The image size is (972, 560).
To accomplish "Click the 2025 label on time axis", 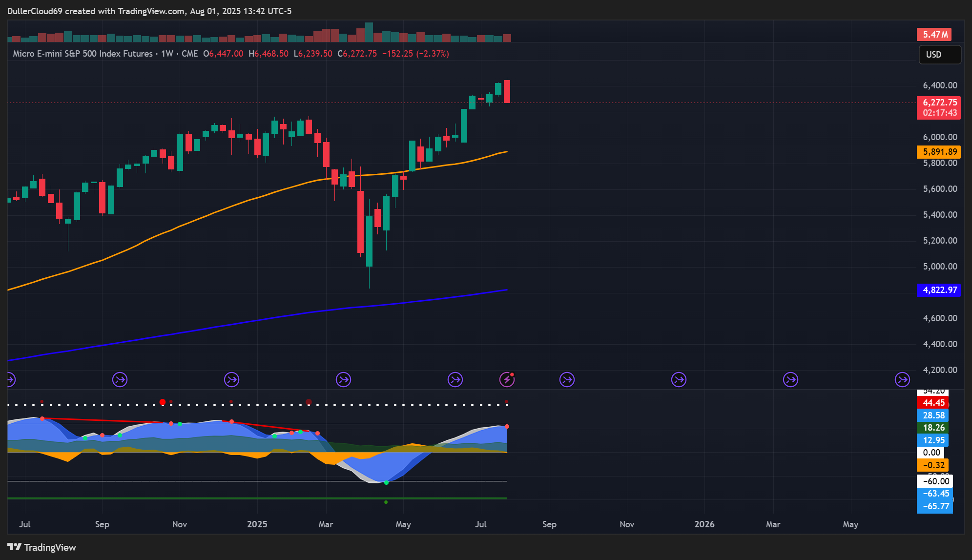I will [x=257, y=524].
